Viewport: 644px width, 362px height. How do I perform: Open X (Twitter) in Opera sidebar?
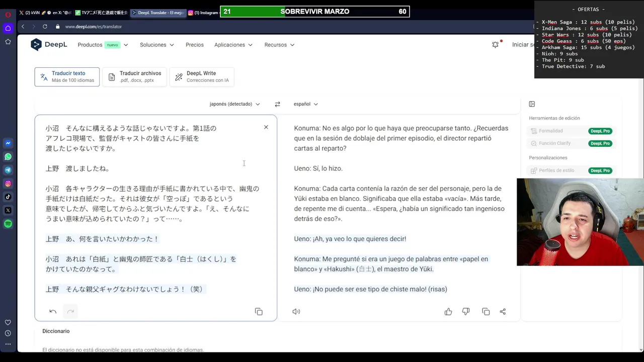pyautogui.click(x=8, y=210)
